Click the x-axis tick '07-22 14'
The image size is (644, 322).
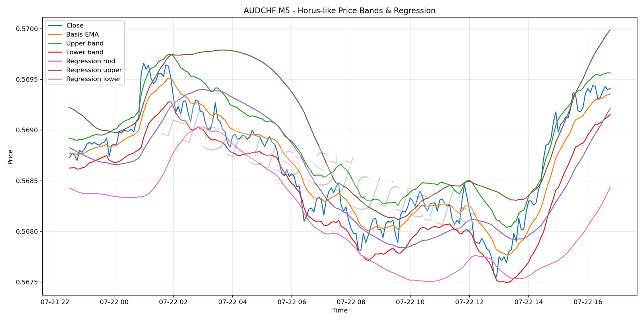[x=528, y=301]
